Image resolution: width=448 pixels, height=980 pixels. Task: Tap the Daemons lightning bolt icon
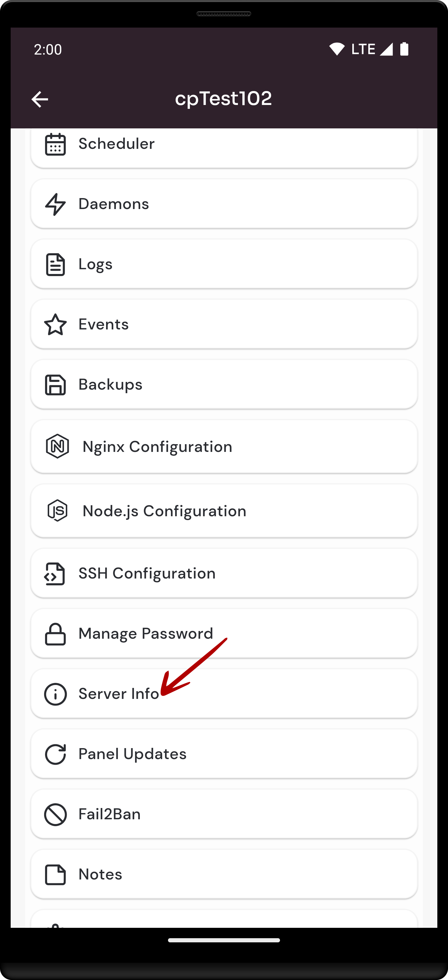(55, 204)
